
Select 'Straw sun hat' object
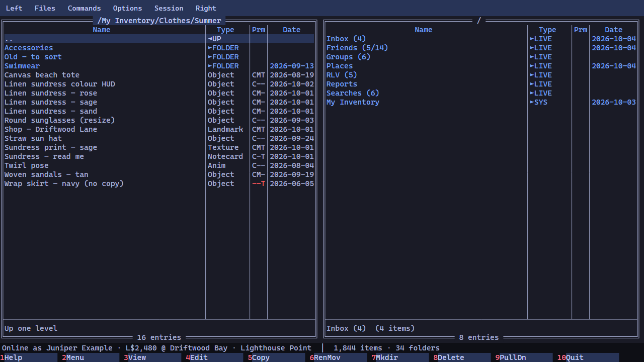point(159,138)
